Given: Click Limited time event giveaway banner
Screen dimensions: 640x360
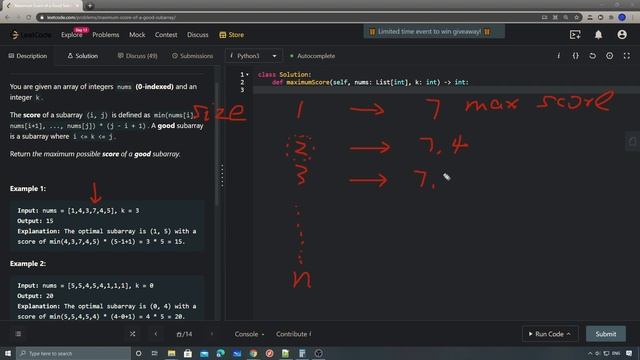Looking at the screenshot, I should click(434, 31).
